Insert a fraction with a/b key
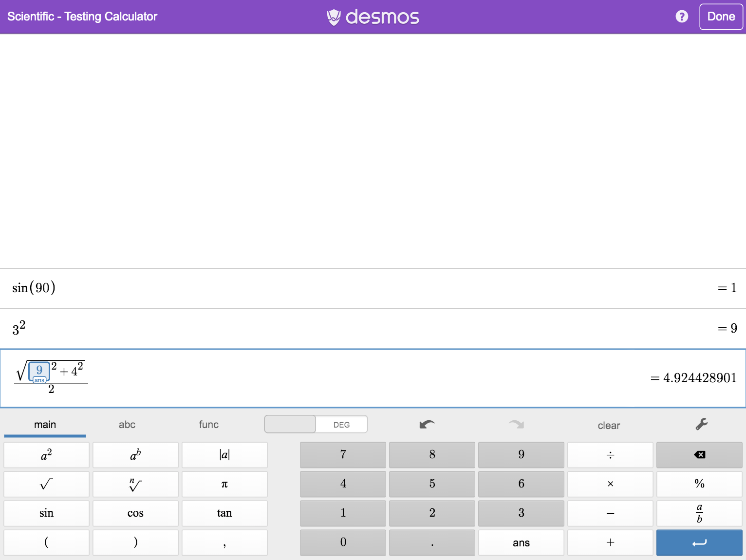 point(699,513)
